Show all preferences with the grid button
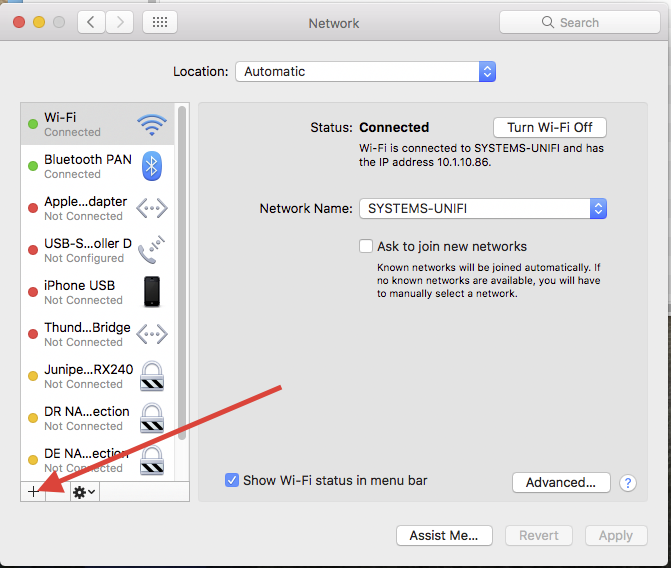The height and width of the screenshot is (568, 671). [160, 22]
